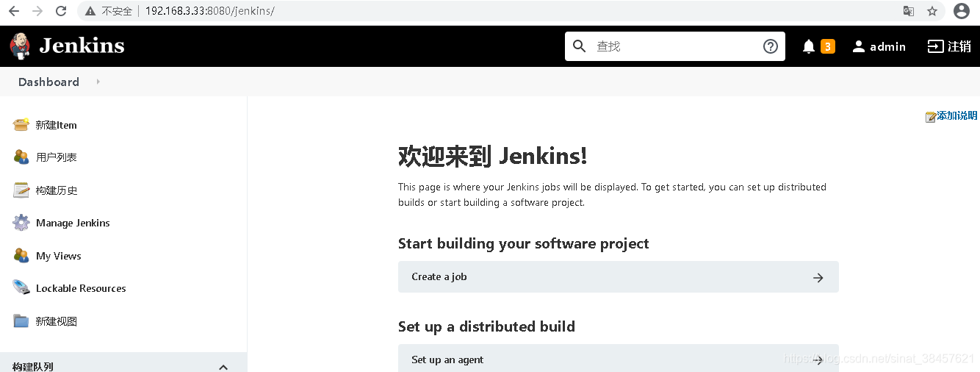
Task: Open the 添加说明 add description link
Action: click(x=956, y=115)
